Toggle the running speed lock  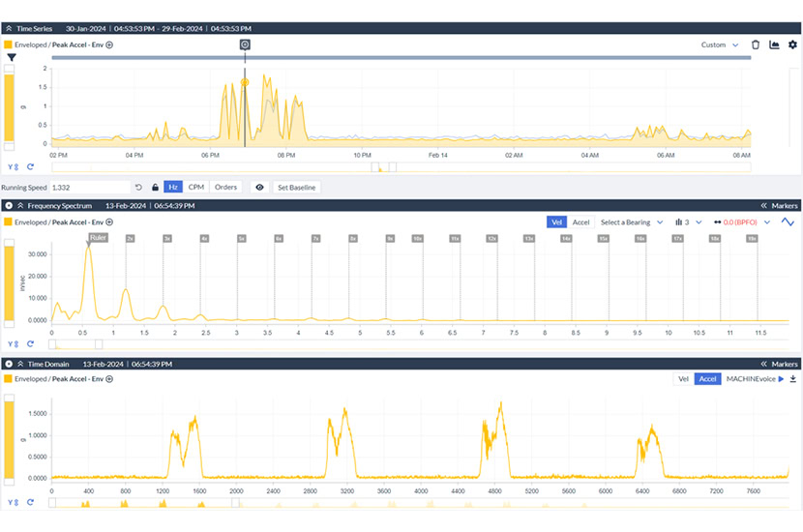[155, 188]
